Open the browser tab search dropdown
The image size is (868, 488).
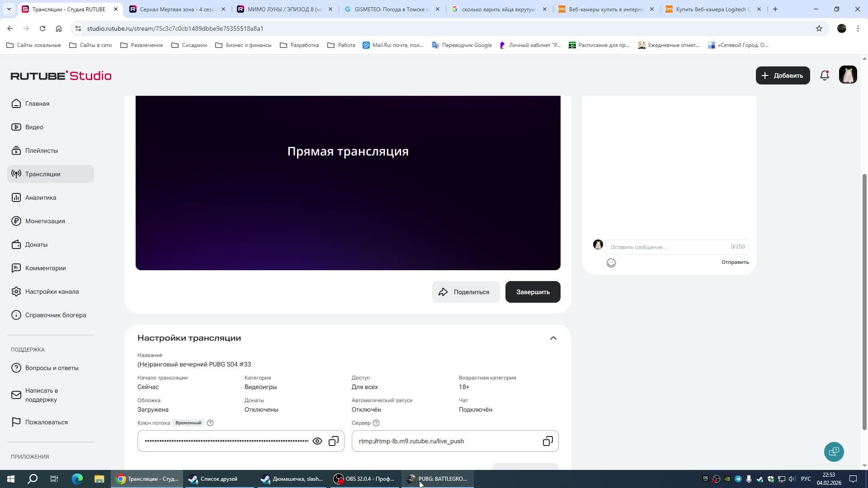(9, 9)
